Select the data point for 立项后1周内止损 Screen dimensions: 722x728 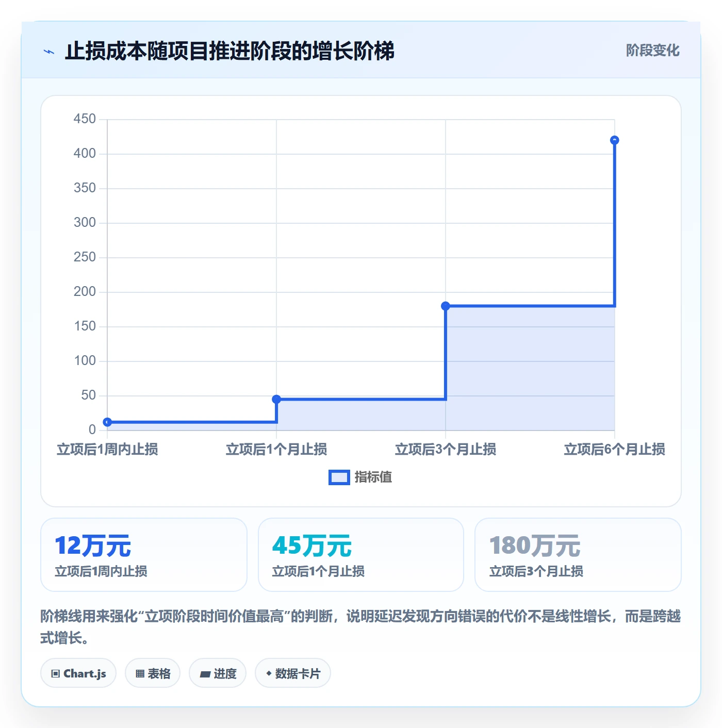tap(107, 422)
